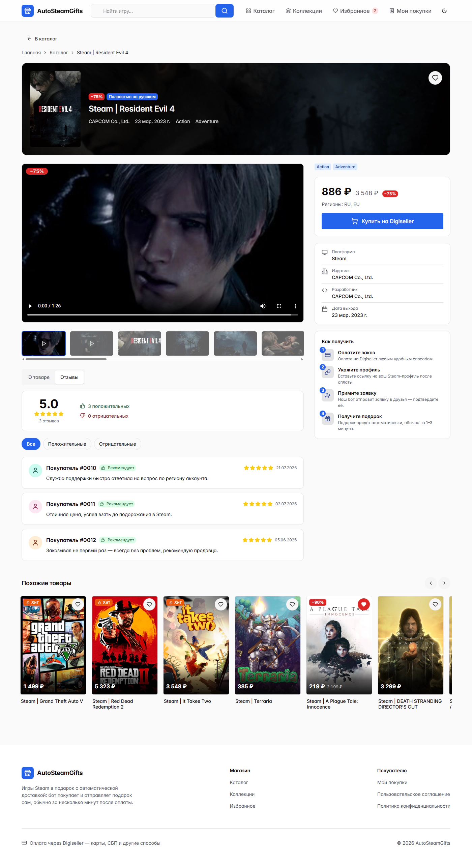
Task: Filter reviews by Все
Action: pos(31,444)
